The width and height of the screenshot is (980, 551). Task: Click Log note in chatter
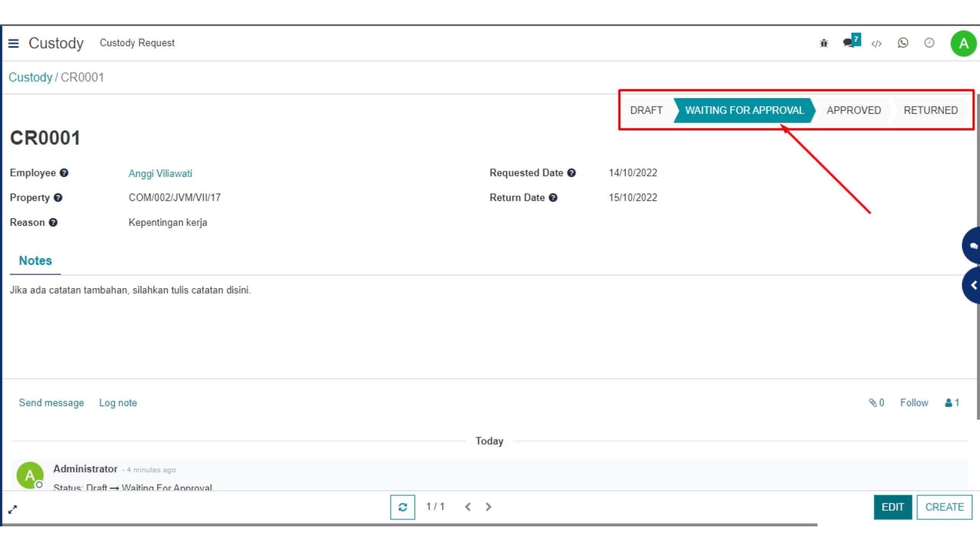click(118, 403)
